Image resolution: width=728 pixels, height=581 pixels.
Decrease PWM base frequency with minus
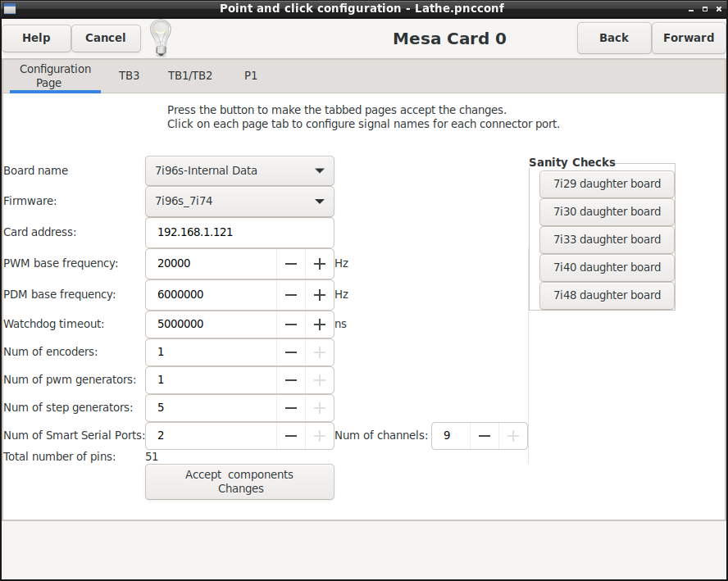pyautogui.click(x=291, y=264)
